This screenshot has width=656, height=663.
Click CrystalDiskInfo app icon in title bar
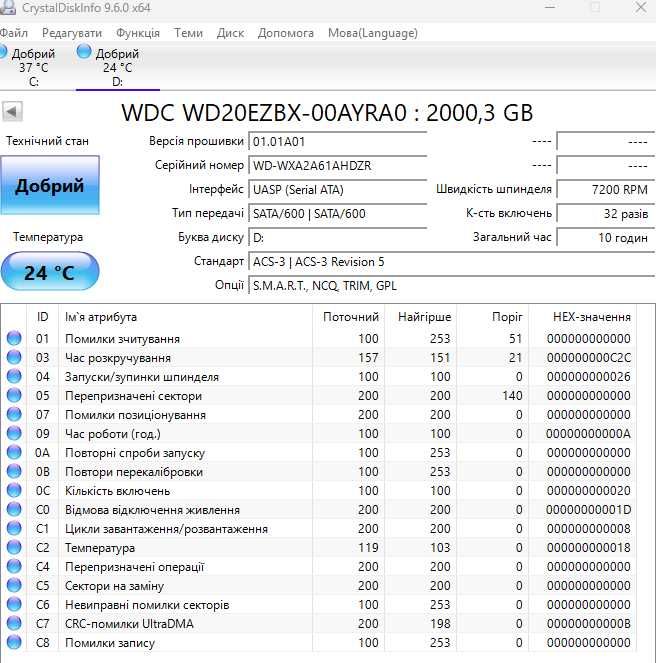point(7,7)
